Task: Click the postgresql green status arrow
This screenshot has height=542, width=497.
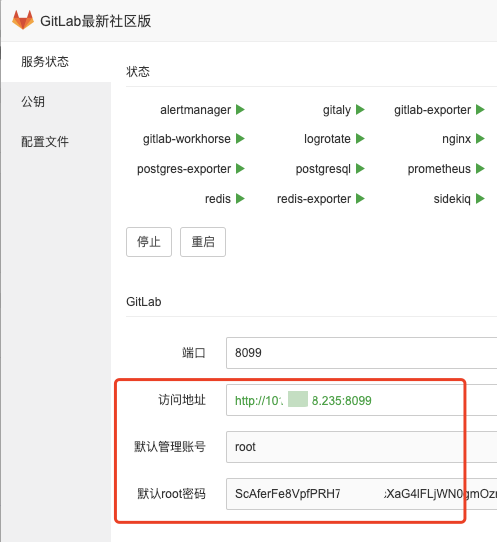Action: (x=360, y=169)
